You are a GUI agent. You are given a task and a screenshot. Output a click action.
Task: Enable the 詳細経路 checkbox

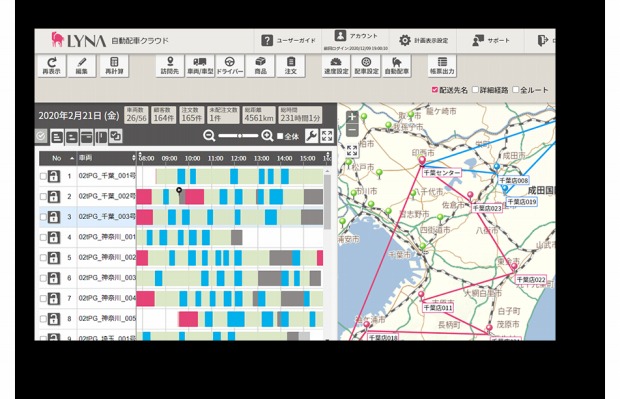[476, 90]
